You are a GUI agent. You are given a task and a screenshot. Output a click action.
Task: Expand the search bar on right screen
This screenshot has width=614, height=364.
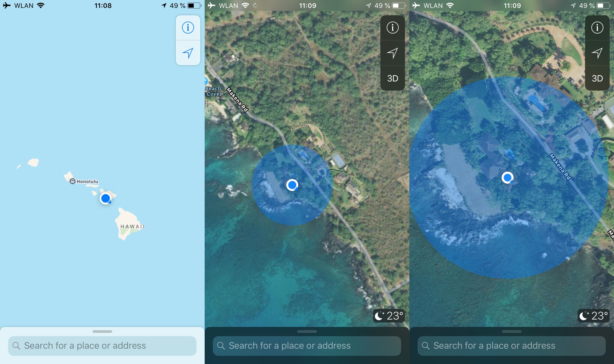pos(511,345)
